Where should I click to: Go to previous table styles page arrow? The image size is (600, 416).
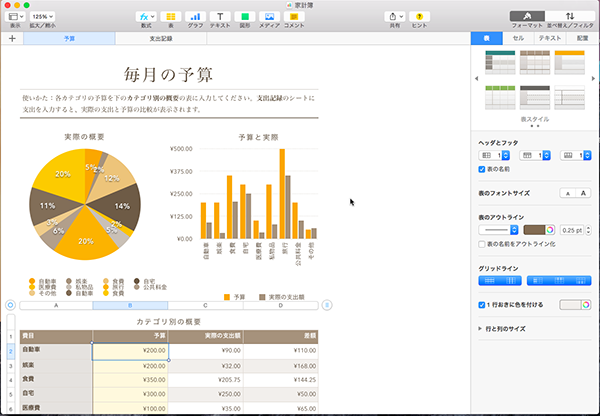click(476, 78)
